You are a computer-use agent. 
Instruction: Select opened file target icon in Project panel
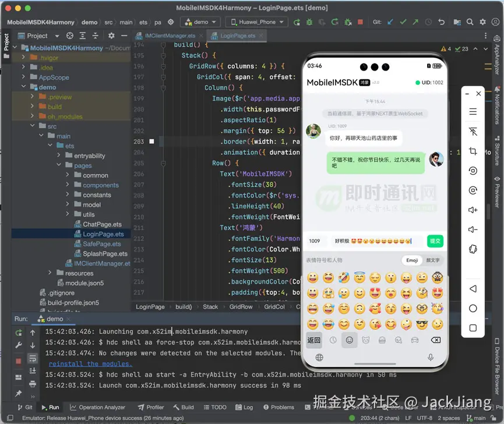70,36
